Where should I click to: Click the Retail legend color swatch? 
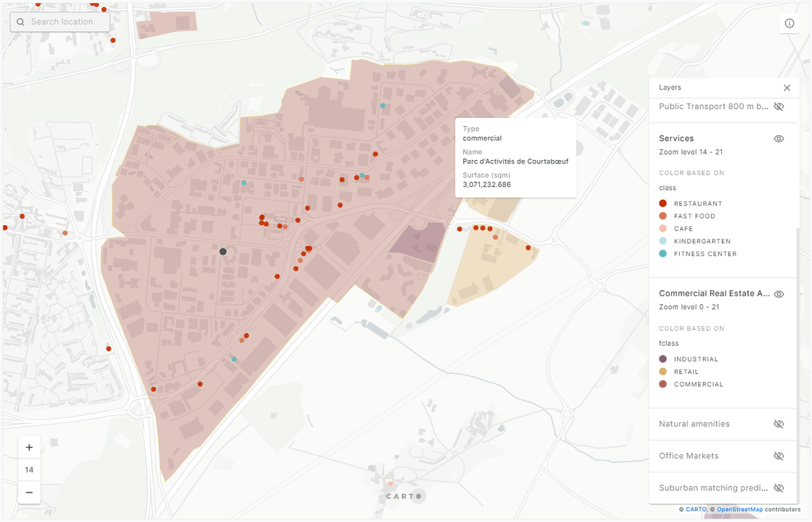[x=662, y=372]
